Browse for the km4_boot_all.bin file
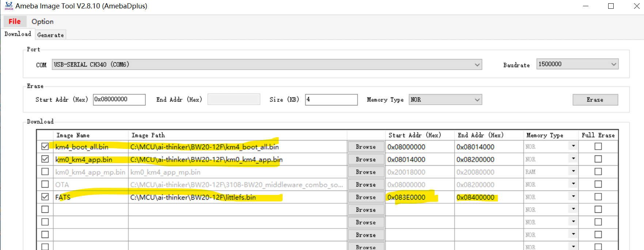The height and width of the screenshot is (250, 644). [365, 147]
